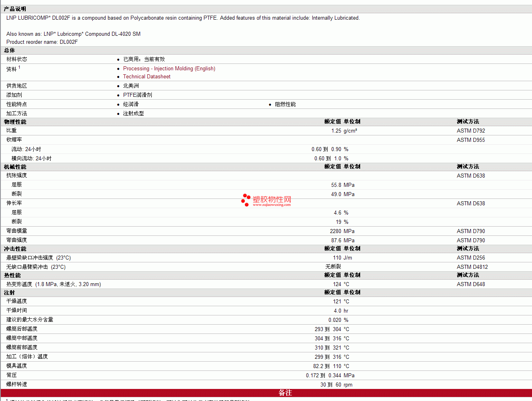Select heat deflection temperature value 124
The height and width of the screenshot is (401, 532).
click(337, 284)
